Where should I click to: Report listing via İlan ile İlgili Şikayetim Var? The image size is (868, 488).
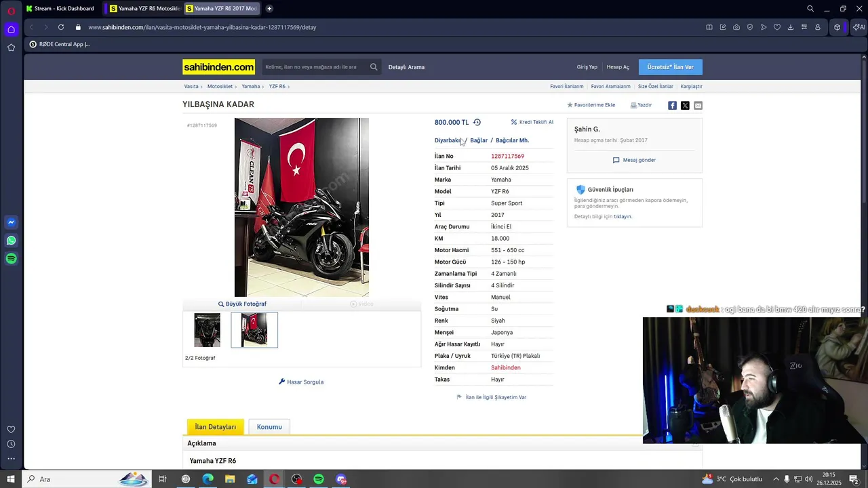(492, 397)
